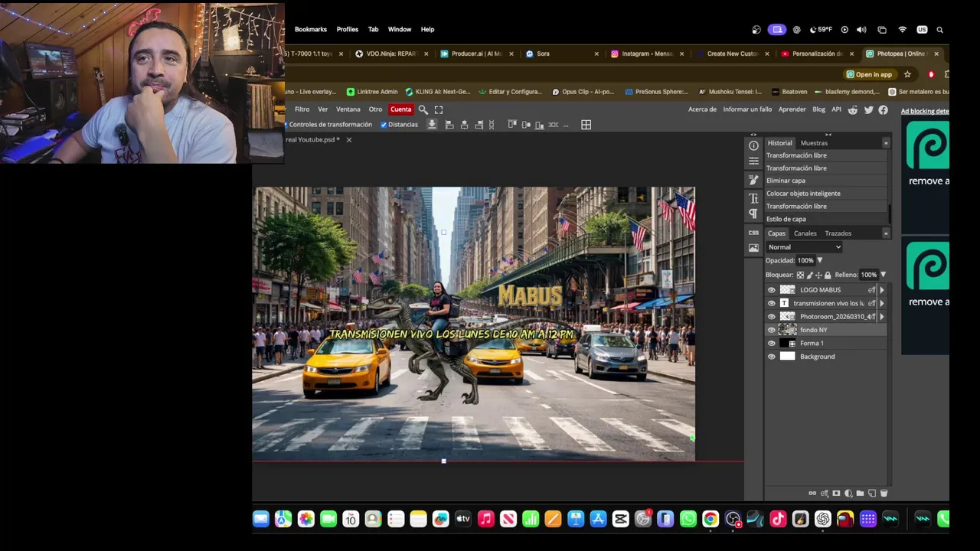The width and height of the screenshot is (980, 551).
Task: Open the Aprender link
Action: pyautogui.click(x=792, y=109)
